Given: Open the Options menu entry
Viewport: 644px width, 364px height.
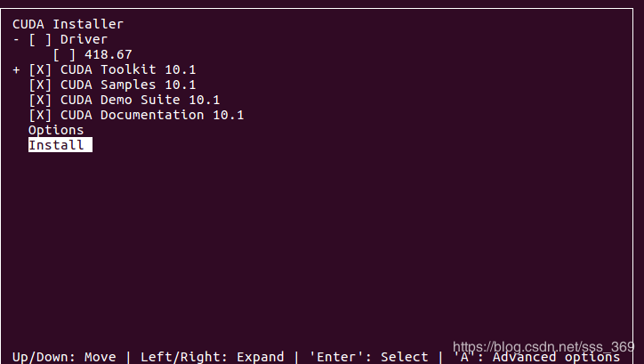Looking at the screenshot, I should pos(56,130).
